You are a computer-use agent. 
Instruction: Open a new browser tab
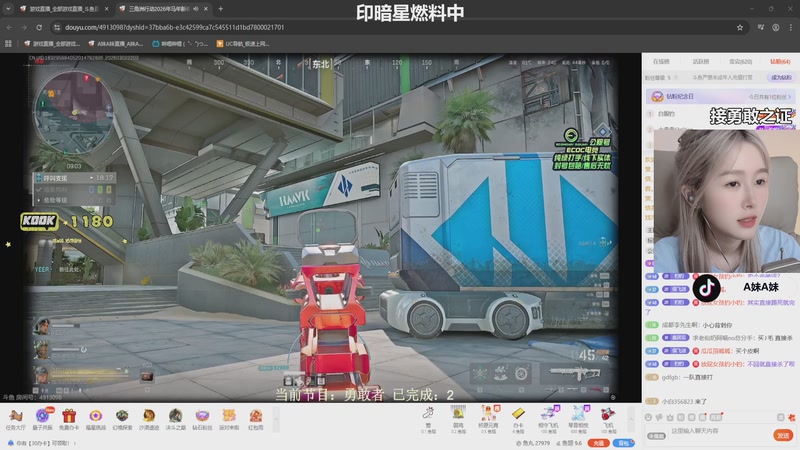[220, 9]
